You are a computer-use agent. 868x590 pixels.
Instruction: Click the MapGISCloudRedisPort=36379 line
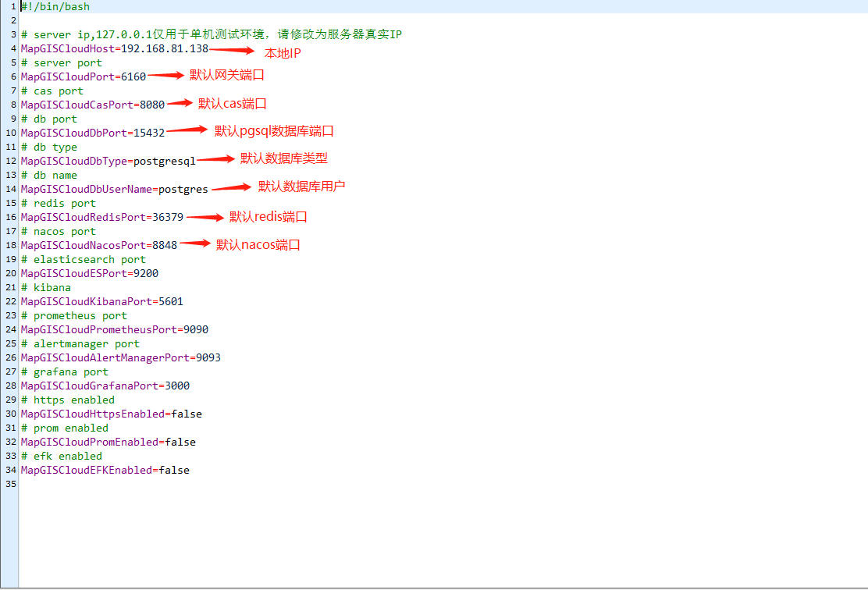pyautogui.click(x=102, y=217)
